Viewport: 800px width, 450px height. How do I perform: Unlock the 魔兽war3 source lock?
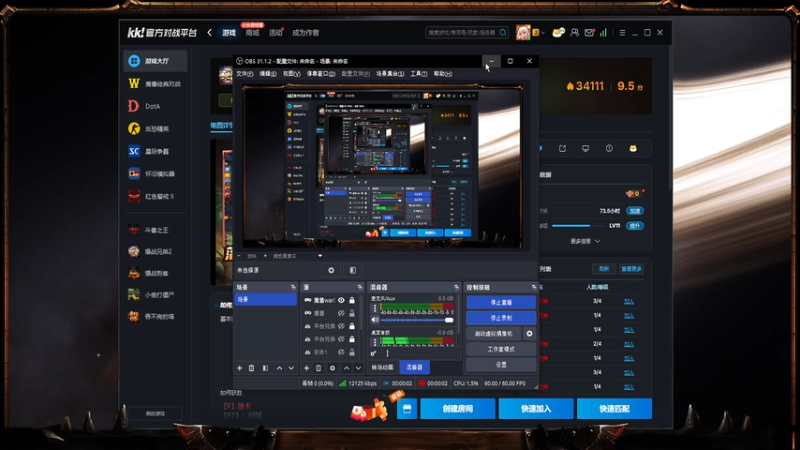click(x=352, y=301)
